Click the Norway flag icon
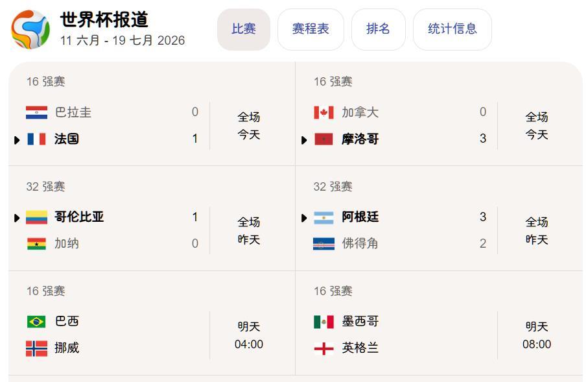Screen dimensions: 588x382 (x=36, y=348)
